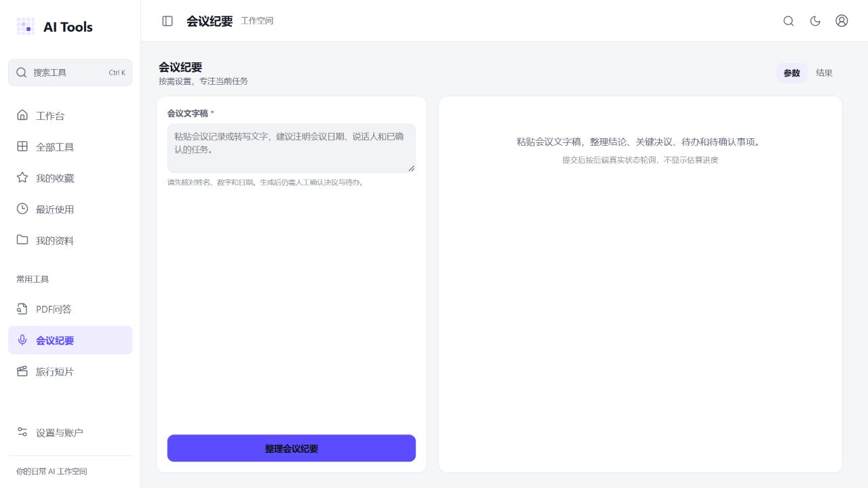Screen dimensions: 868x488
Task: Focus the 搜索工具 search field
Action: point(71,73)
